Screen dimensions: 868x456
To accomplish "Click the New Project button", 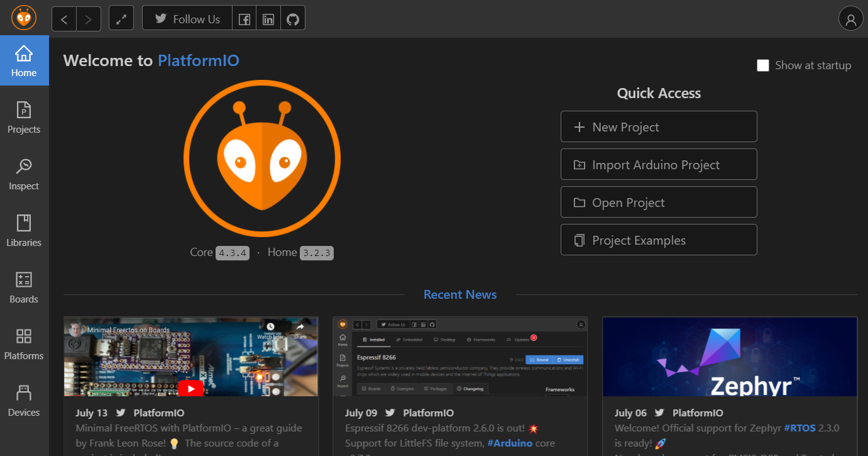I will coord(659,127).
